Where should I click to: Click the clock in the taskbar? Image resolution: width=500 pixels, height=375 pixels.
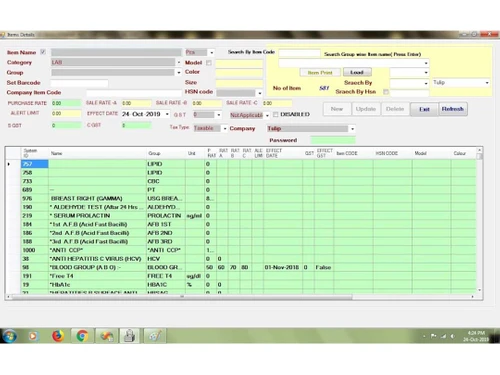476,336
